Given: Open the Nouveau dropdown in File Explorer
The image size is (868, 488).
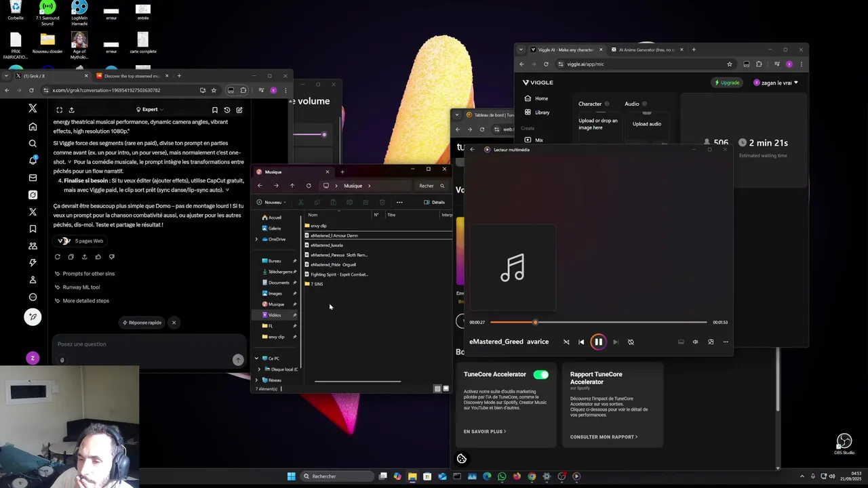Looking at the screenshot, I should click(x=271, y=203).
